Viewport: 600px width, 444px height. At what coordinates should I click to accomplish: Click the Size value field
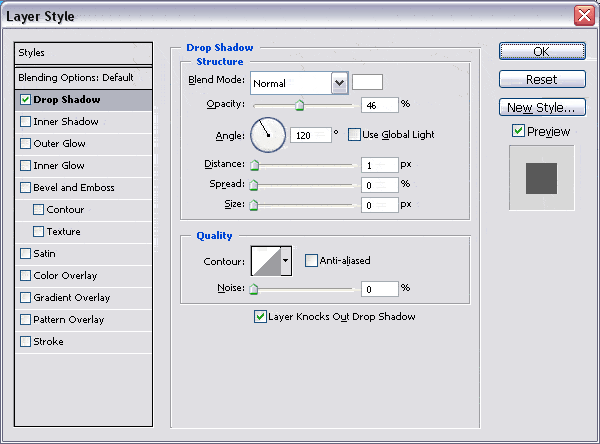pyautogui.click(x=380, y=205)
